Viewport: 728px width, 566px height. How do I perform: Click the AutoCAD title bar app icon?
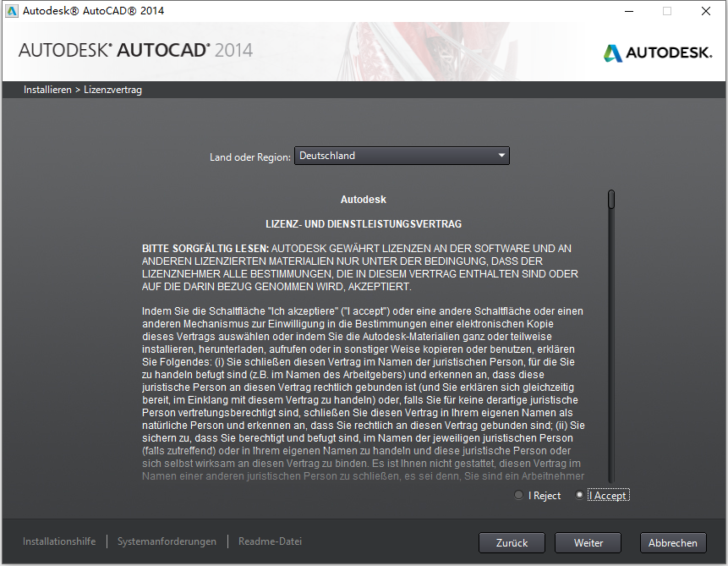pos(11,11)
